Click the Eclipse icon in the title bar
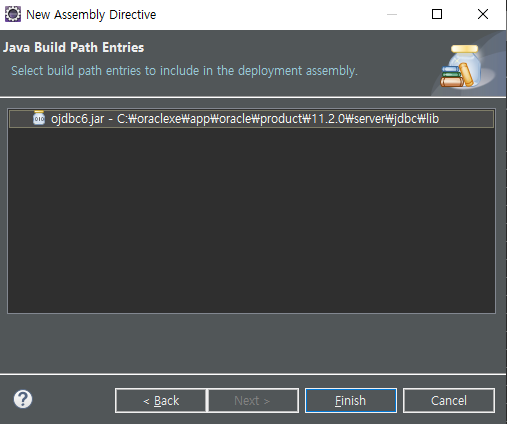 tap(13, 14)
